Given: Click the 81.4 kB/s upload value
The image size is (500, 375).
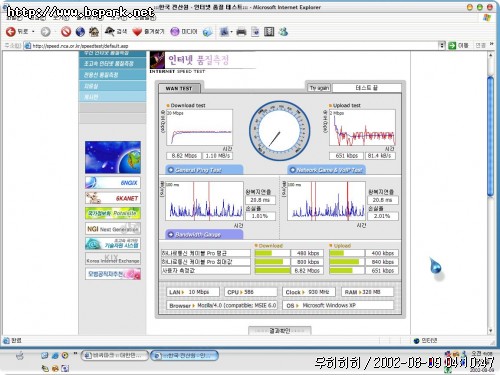Looking at the screenshot, I should 380,156.
